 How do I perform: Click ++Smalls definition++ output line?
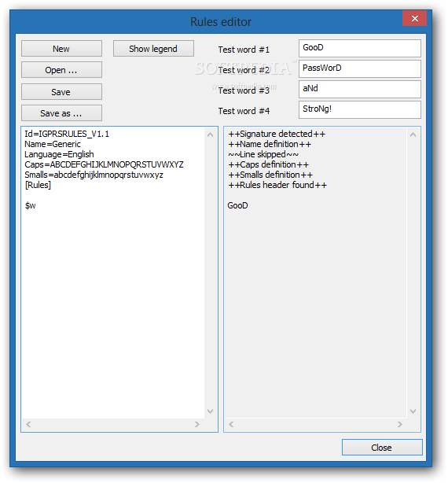[270, 175]
